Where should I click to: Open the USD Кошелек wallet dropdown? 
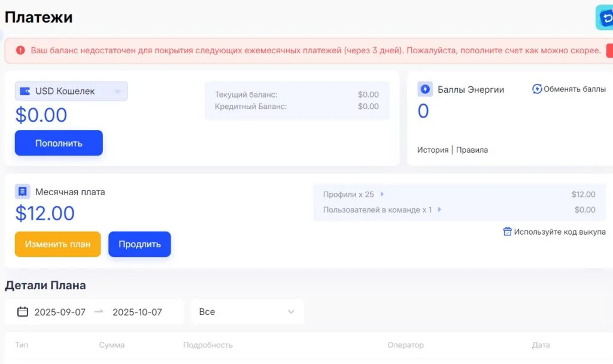(71, 91)
